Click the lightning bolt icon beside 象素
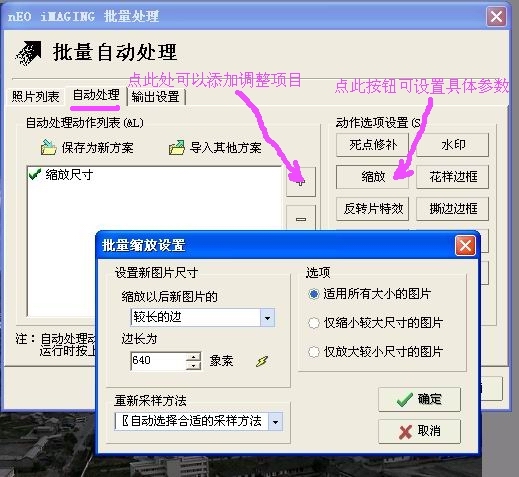 pos(262,361)
